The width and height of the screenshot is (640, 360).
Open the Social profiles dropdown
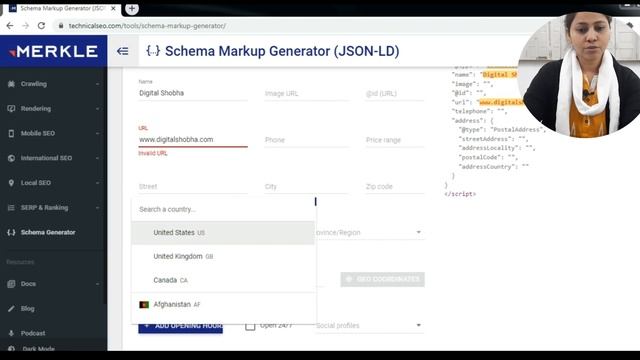pos(370,325)
